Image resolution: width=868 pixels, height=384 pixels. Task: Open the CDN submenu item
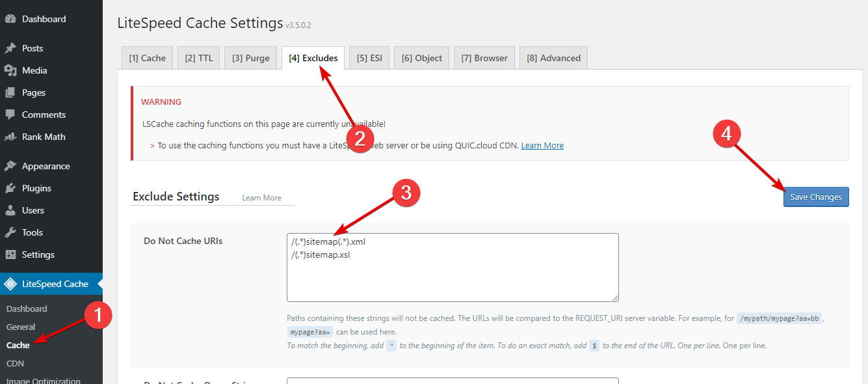click(15, 363)
